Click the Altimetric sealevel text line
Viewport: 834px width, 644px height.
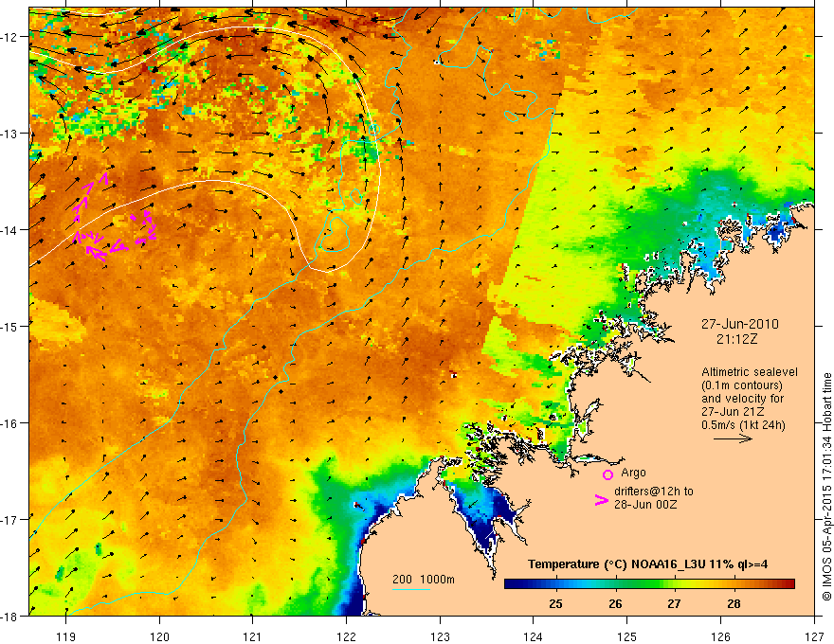750,372
